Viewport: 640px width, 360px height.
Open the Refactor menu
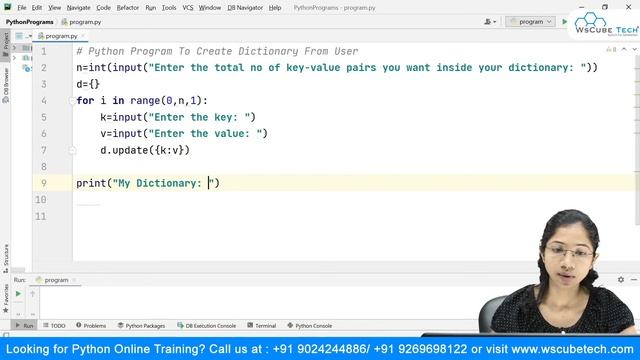pos(128,8)
